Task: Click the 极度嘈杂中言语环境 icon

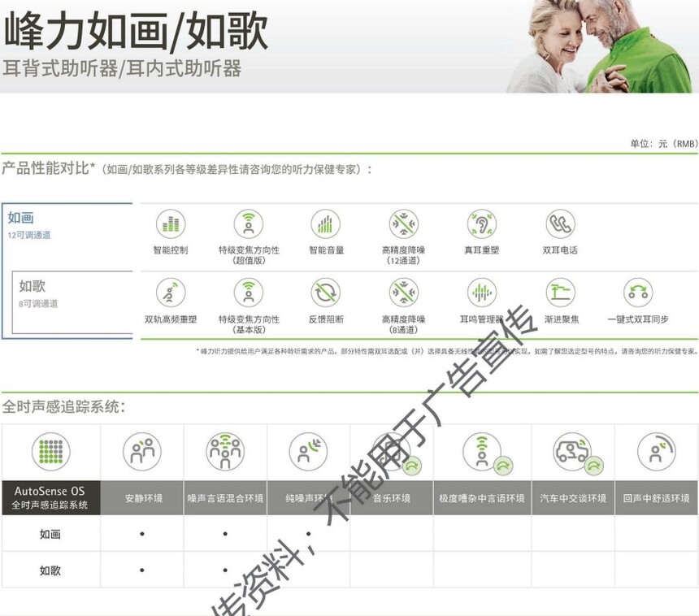Action: coord(487,453)
